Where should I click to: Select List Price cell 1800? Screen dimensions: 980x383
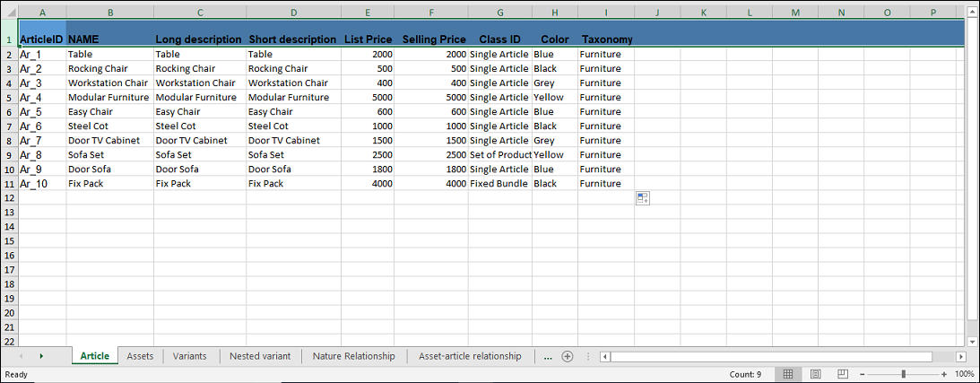tap(369, 170)
